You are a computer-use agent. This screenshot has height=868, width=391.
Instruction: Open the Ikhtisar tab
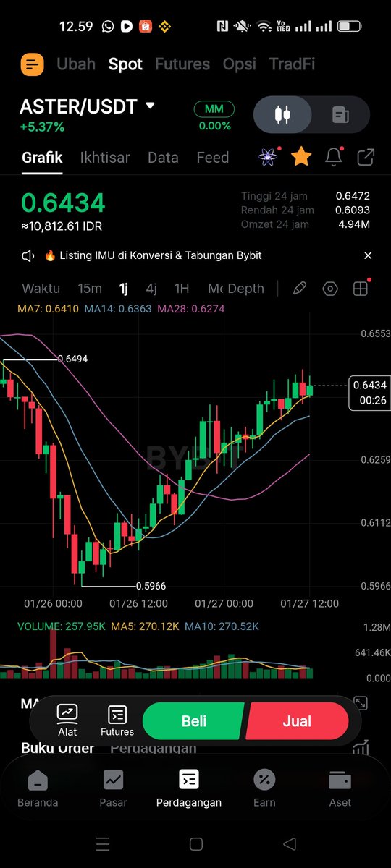(x=105, y=158)
